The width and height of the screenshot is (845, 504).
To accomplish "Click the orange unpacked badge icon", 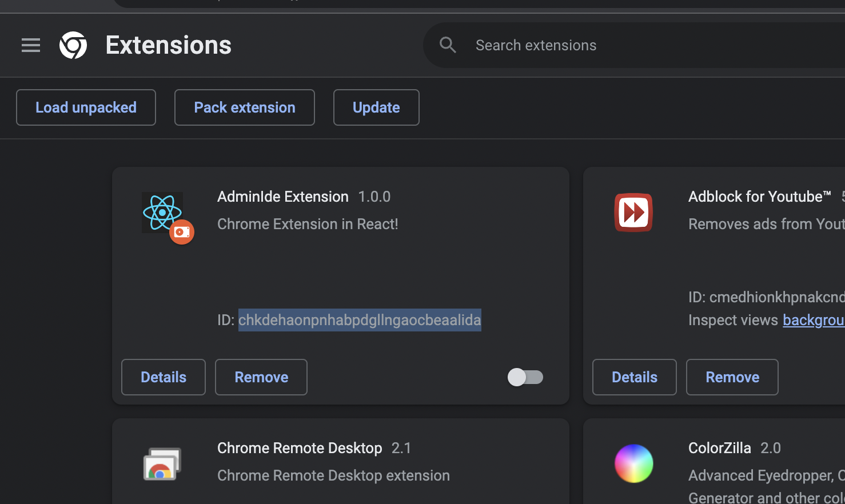I will click(182, 232).
